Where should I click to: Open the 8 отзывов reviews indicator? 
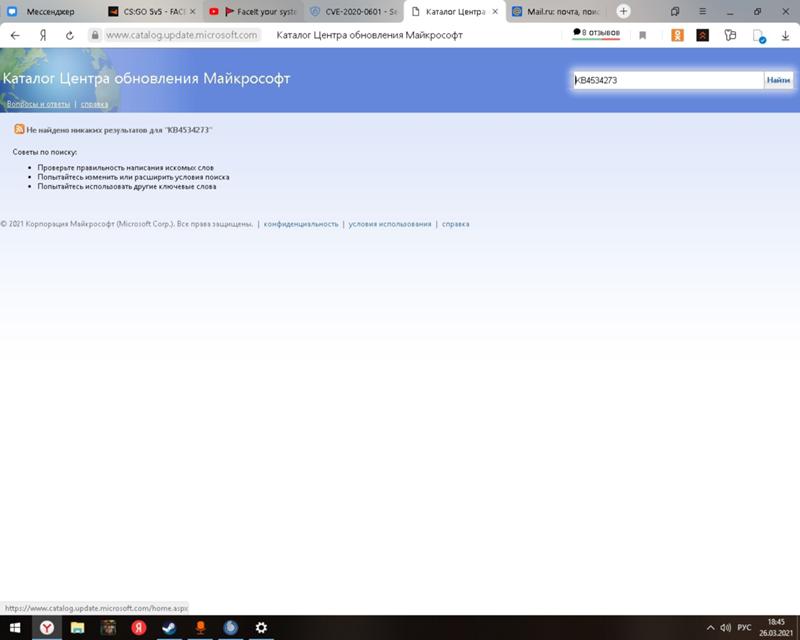click(596, 33)
